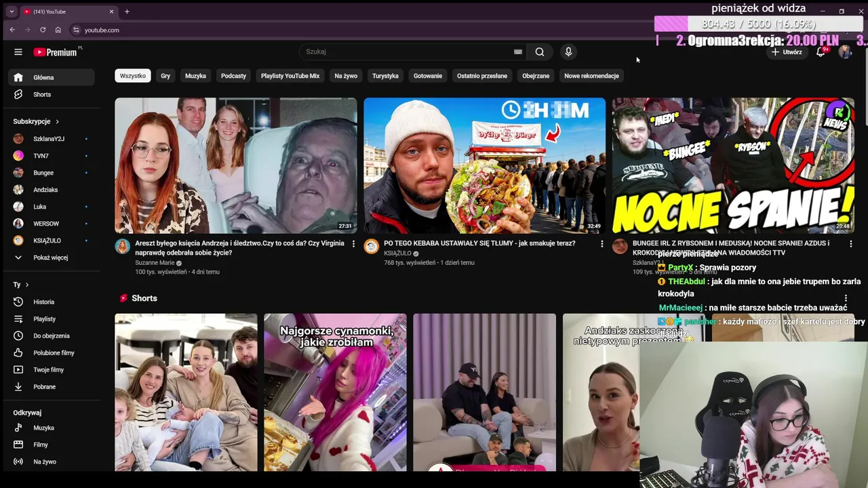This screenshot has width=868, height=488.
Task: Start voice search with microphone
Action: (568, 52)
